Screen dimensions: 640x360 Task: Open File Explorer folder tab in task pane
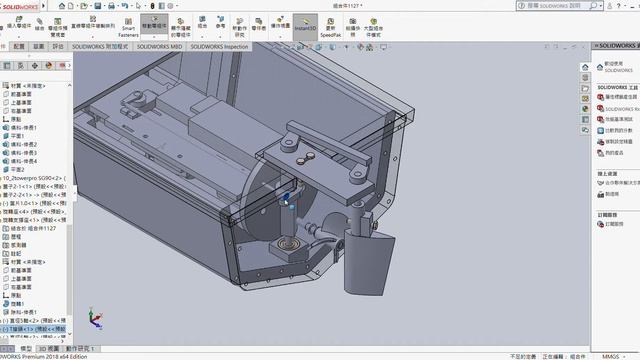585,88
